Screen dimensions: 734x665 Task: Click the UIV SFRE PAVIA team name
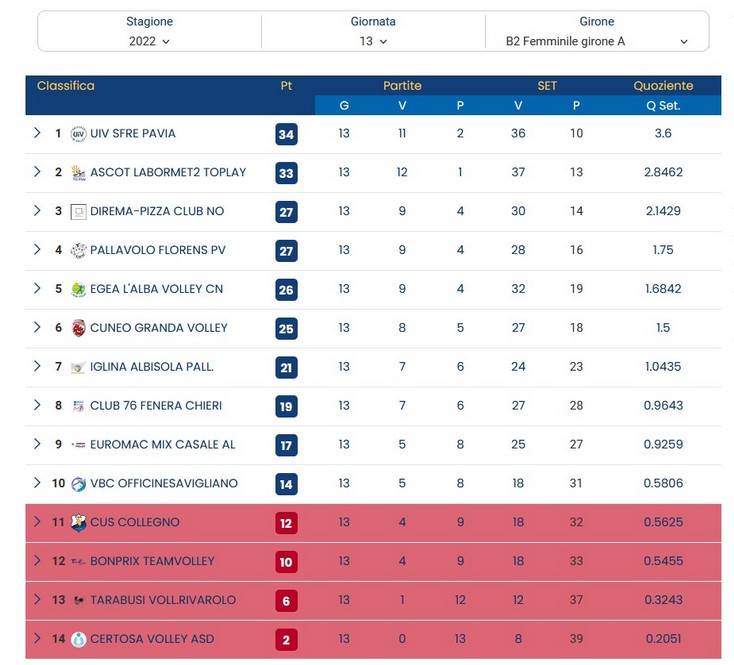click(133, 133)
